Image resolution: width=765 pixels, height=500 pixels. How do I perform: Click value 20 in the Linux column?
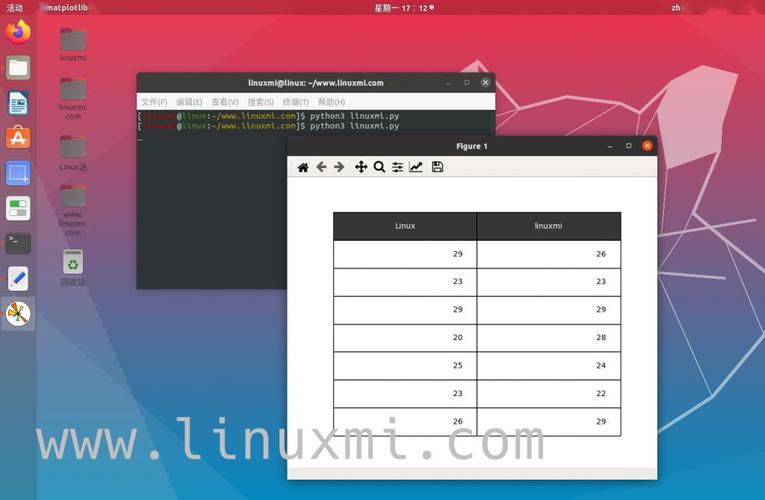tap(457, 337)
